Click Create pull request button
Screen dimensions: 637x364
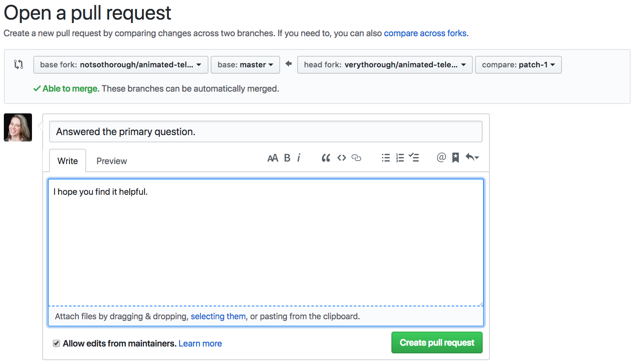pyautogui.click(x=437, y=343)
